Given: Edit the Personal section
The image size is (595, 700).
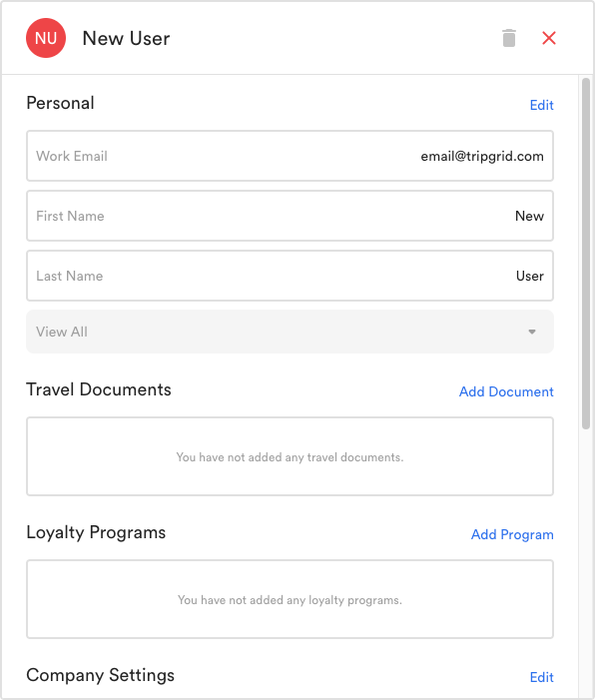Looking at the screenshot, I should [x=541, y=105].
